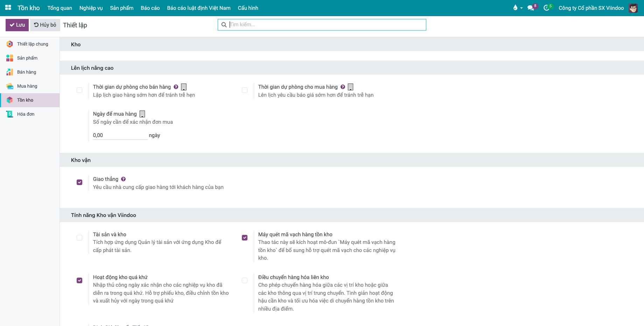Open the Nghiệp vụ menu

click(91, 8)
